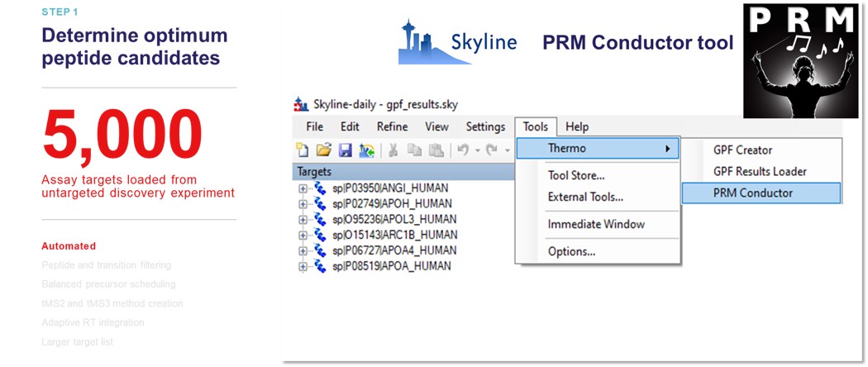Screen dimensions: 868x367
Task: Click the Skyline app icon in title bar
Action: (x=301, y=104)
